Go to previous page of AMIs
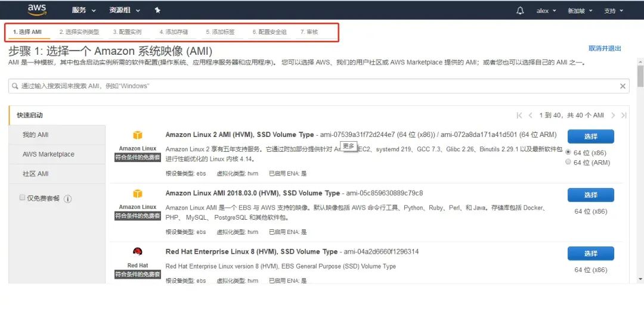The height and width of the screenshot is (312, 644). click(530, 115)
